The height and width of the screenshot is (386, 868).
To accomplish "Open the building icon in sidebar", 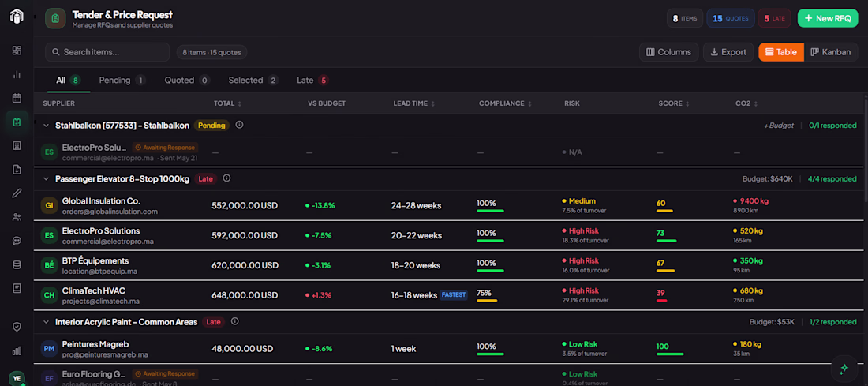I will pyautogui.click(x=17, y=146).
